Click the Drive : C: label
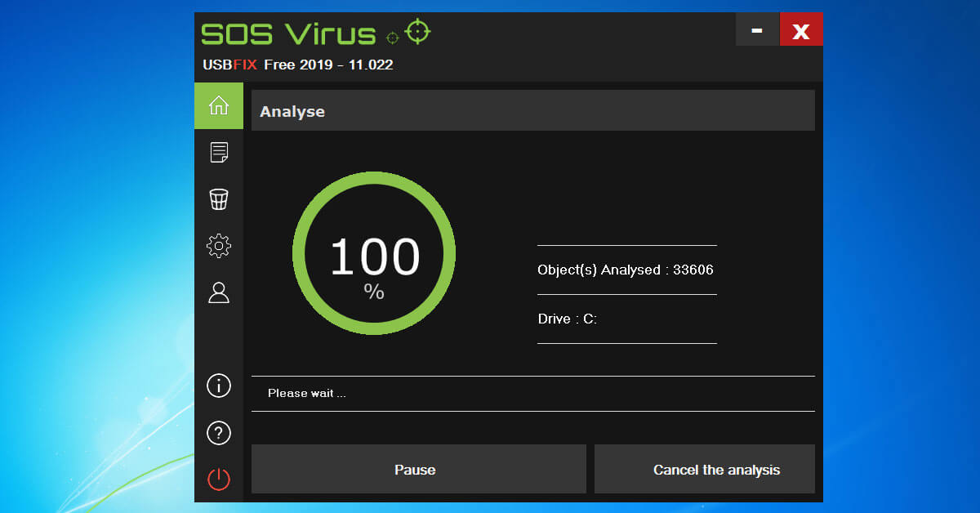 565,319
